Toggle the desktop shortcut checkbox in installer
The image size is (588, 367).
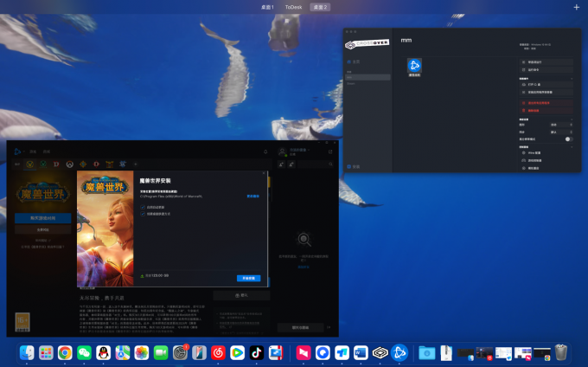click(143, 213)
